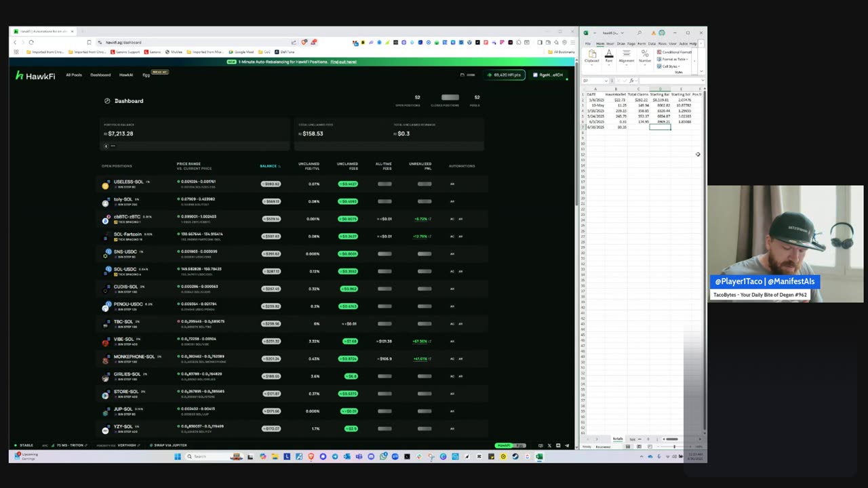Click the SOL-USDC pool icon
The width and height of the screenshot is (868, 488).
click(106, 271)
